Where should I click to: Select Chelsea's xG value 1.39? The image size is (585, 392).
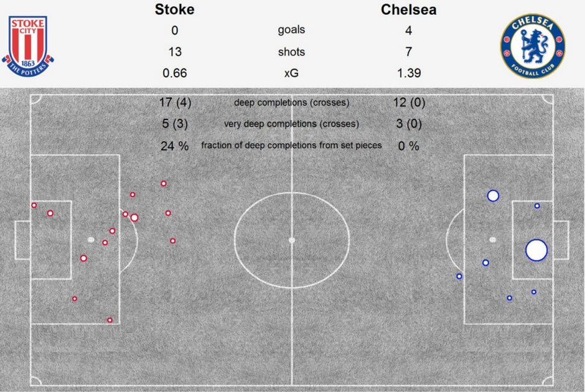click(x=408, y=73)
